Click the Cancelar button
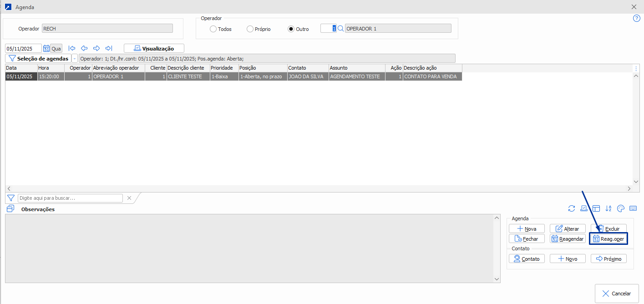The image size is (644, 304). (617, 294)
